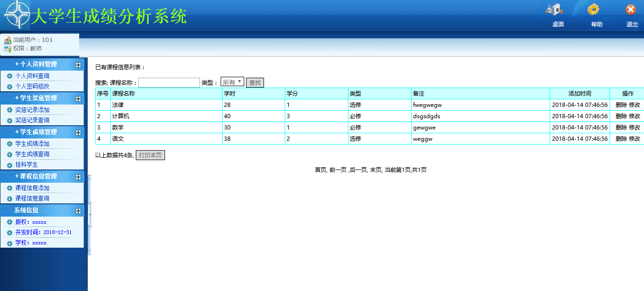Open 个人资料查询 menu item
Viewport: 644px width, 291px height.
pos(32,76)
